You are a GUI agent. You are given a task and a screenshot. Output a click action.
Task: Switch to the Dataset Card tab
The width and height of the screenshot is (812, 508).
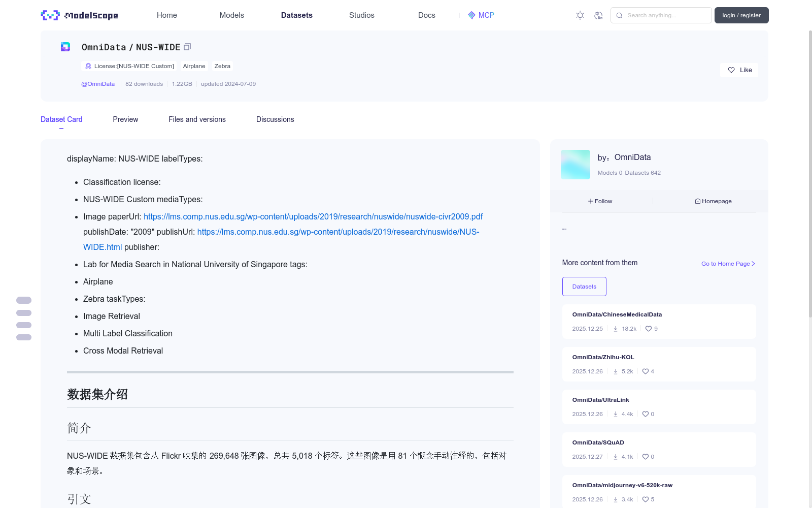coord(61,119)
